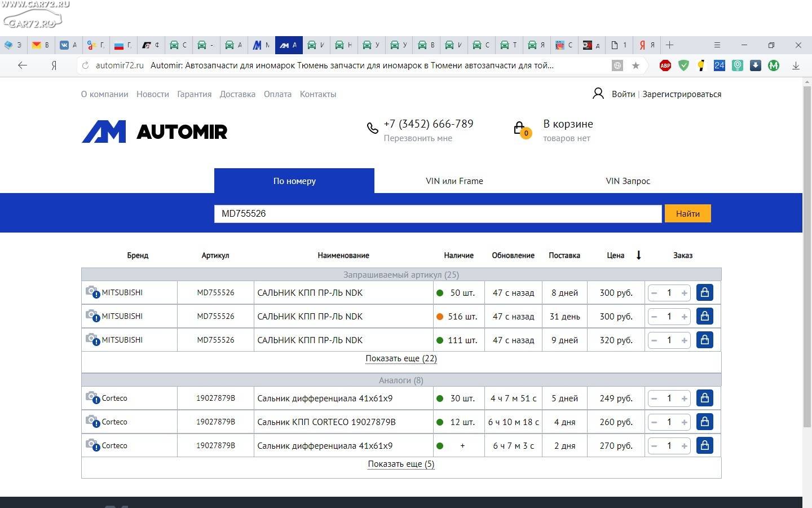This screenshot has width=812, height=508.
Task: Open Оплата menu item
Action: click(277, 94)
